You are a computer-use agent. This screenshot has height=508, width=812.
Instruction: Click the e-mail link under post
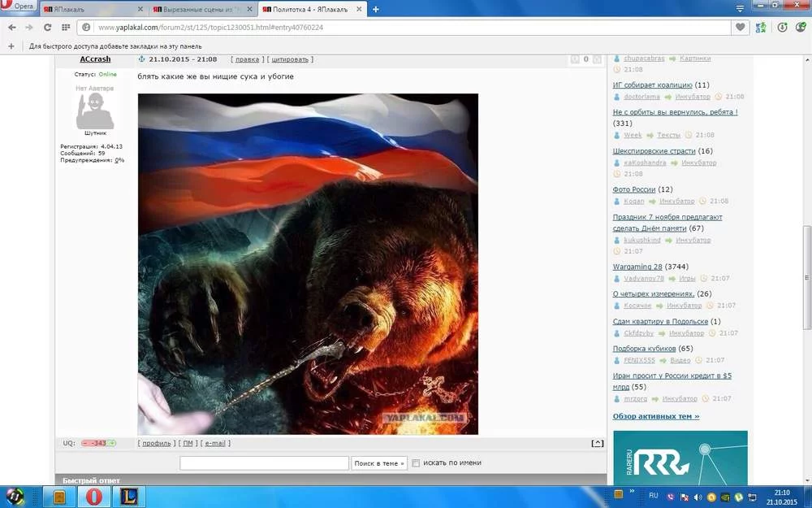click(x=215, y=443)
